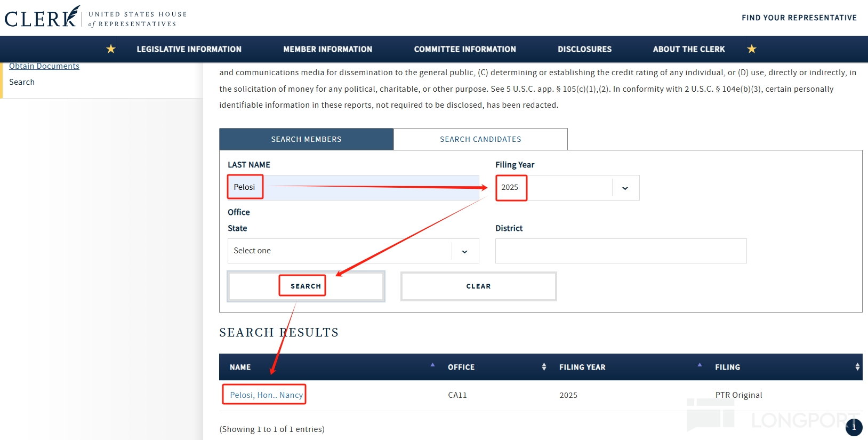Click the District input field
Image resolution: width=868 pixels, height=440 pixels.
click(621, 251)
